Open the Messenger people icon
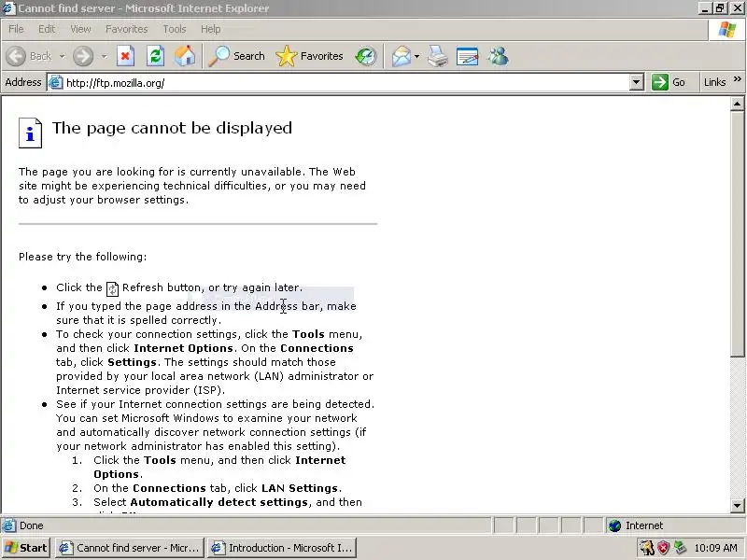 pos(499,56)
